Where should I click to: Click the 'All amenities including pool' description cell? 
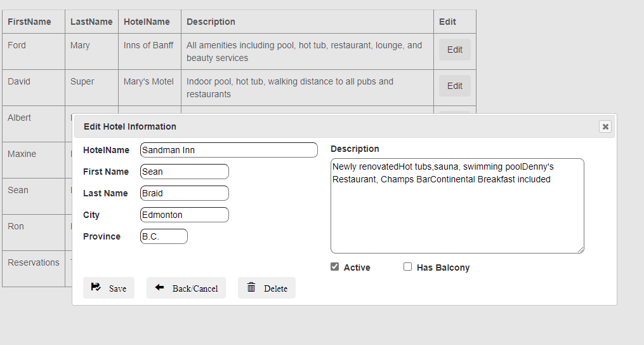307,51
